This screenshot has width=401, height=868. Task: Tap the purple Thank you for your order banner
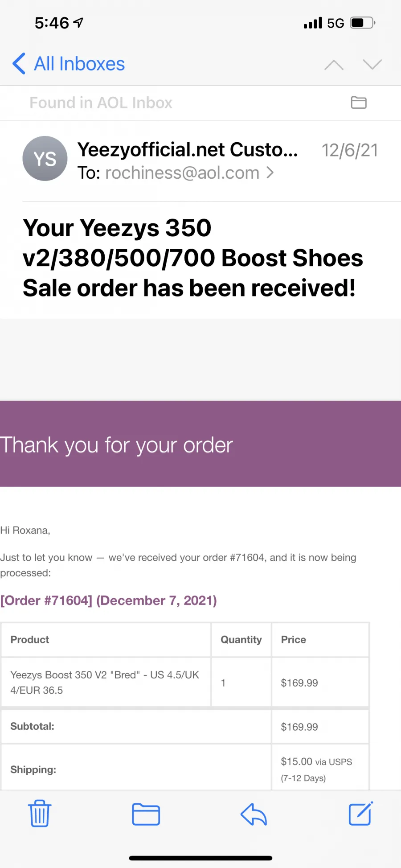click(200, 444)
